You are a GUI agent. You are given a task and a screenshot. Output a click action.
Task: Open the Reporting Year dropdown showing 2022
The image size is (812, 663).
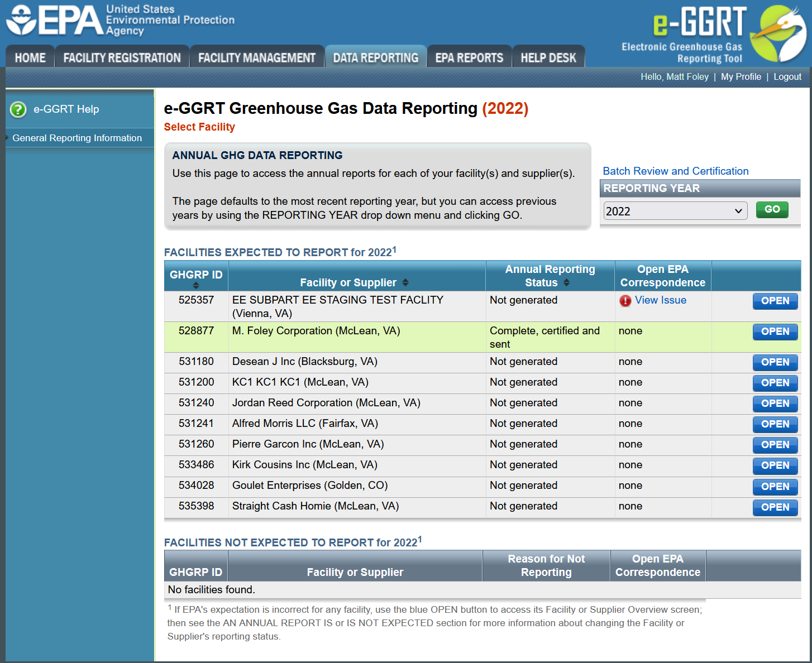pos(675,211)
